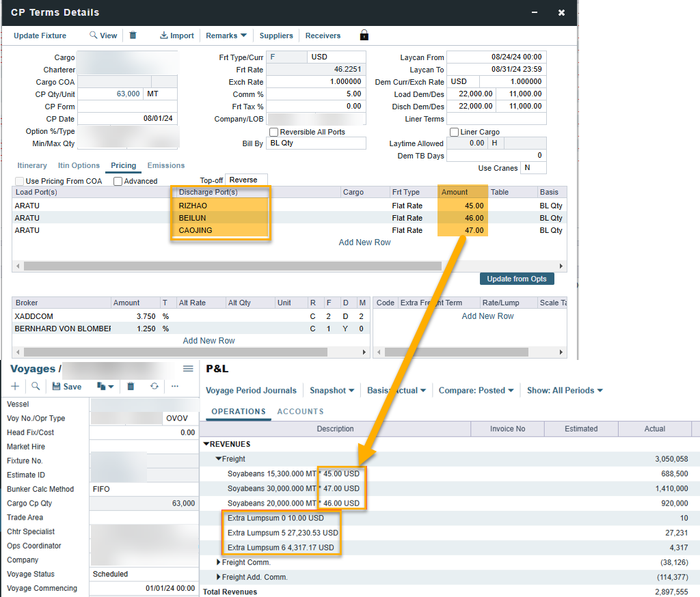Viewport: 700px width, 597px height.
Task: Open the Snapshot dropdown in P&L
Action: point(332,390)
